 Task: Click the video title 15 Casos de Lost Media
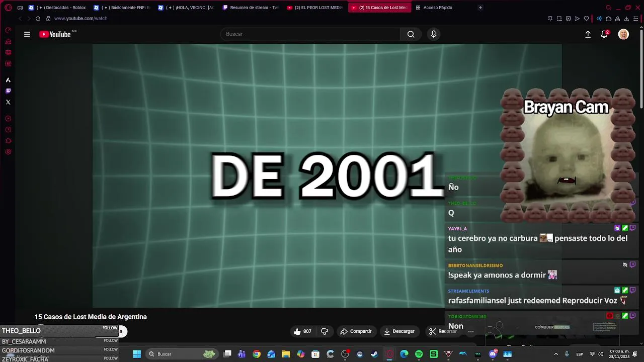point(91,317)
